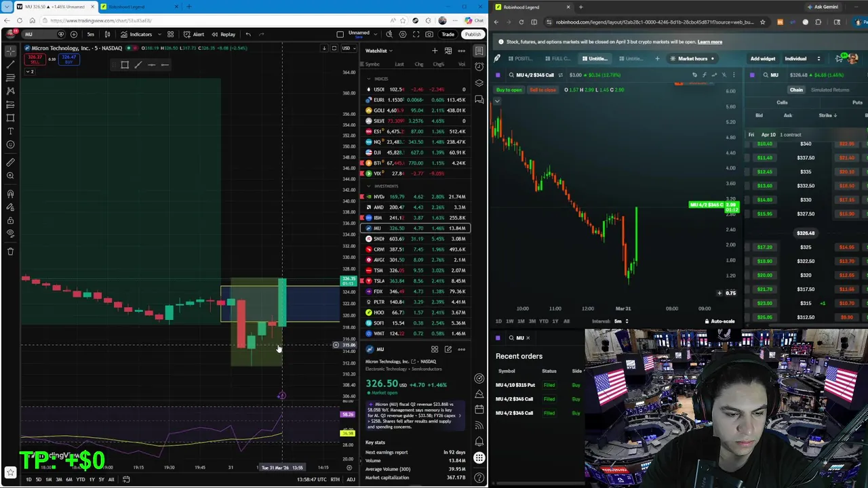Image resolution: width=868 pixels, height=488 pixels.
Task: Create an Alert in TradingView
Action: click(195, 34)
